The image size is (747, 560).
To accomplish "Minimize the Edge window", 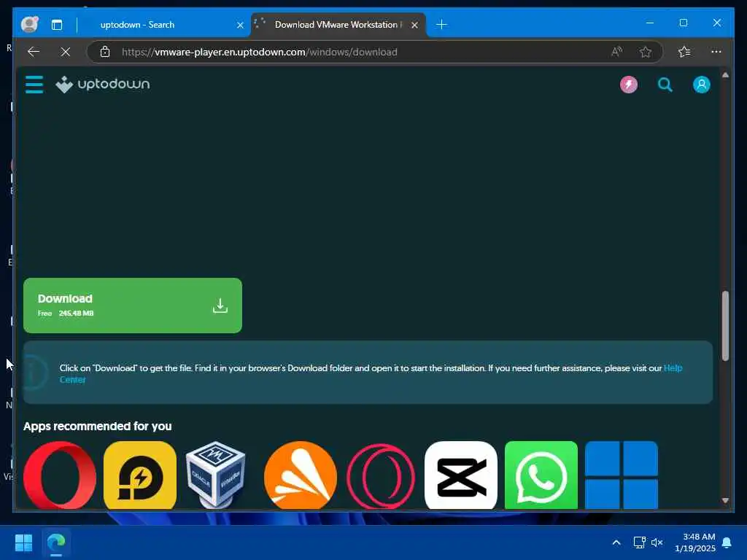I will click(650, 23).
